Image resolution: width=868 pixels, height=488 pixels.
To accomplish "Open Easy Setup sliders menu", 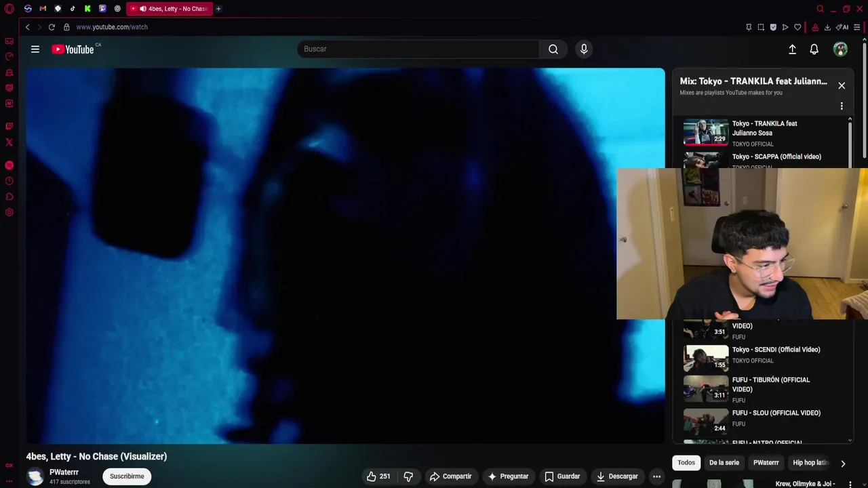I will click(857, 27).
